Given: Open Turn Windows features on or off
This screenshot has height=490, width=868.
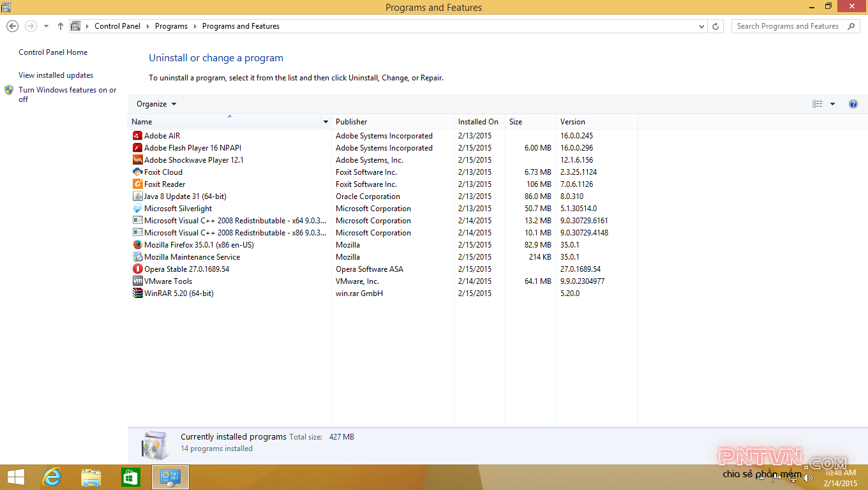Looking at the screenshot, I should point(68,94).
